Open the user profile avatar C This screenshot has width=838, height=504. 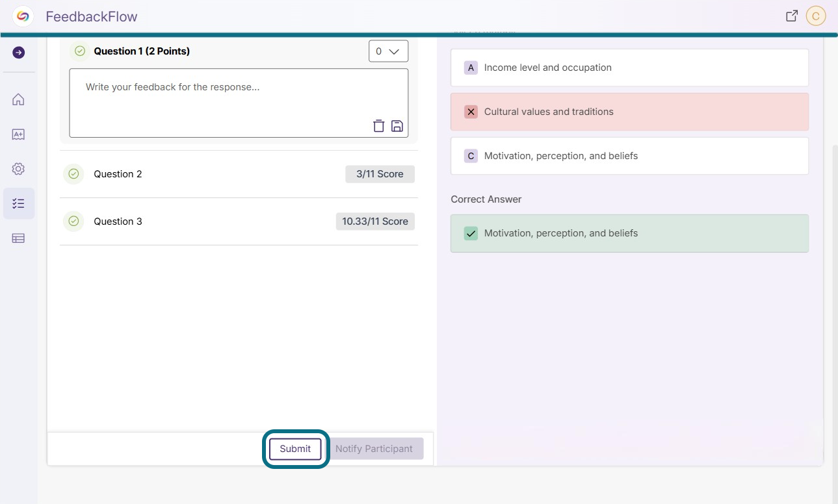pyautogui.click(x=815, y=16)
